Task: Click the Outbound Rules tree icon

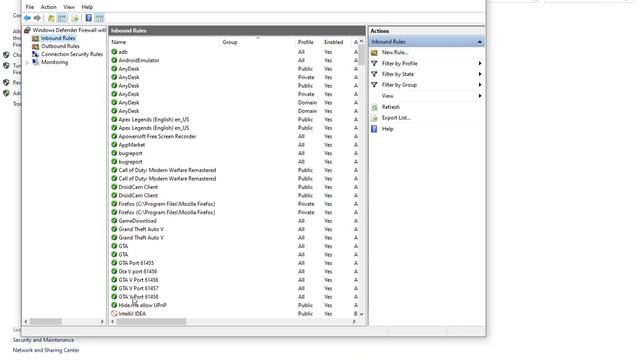Action: [x=36, y=46]
